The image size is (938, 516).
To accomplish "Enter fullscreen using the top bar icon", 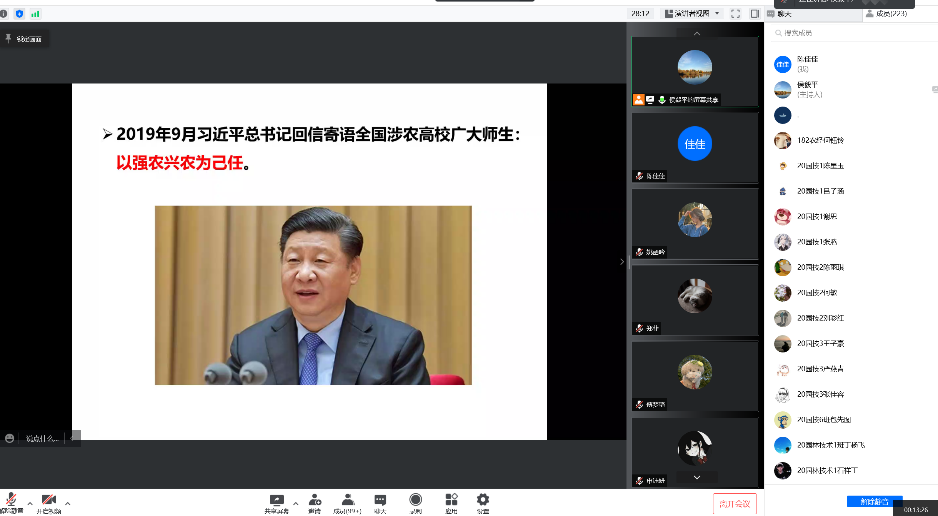I will [736, 14].
